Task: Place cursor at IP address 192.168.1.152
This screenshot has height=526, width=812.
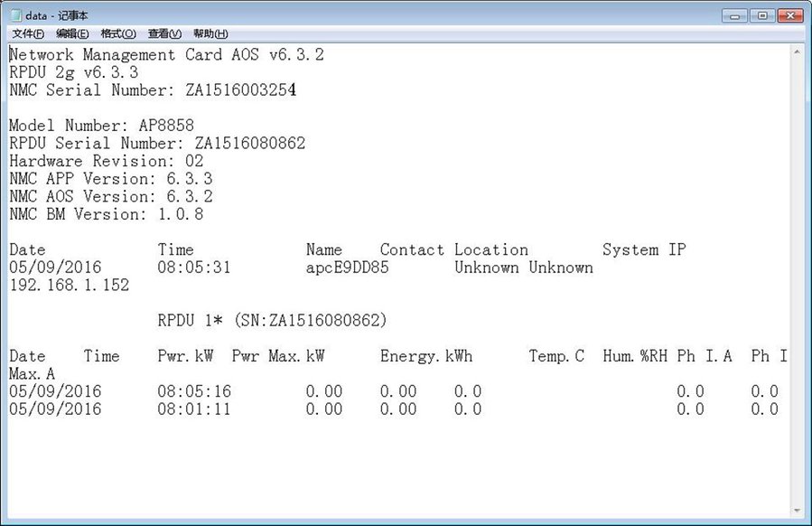Action: click(69, 286)
